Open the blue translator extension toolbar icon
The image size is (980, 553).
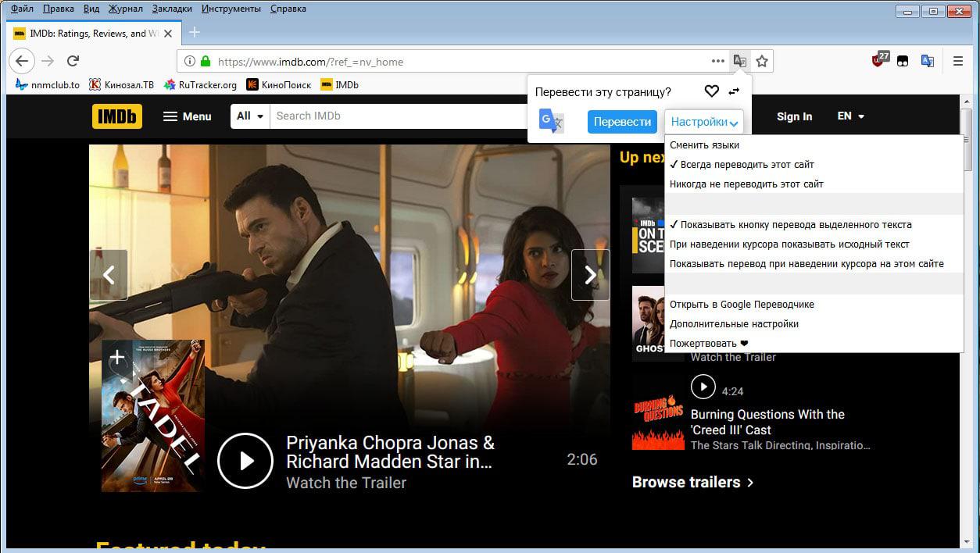coord(928,61)
